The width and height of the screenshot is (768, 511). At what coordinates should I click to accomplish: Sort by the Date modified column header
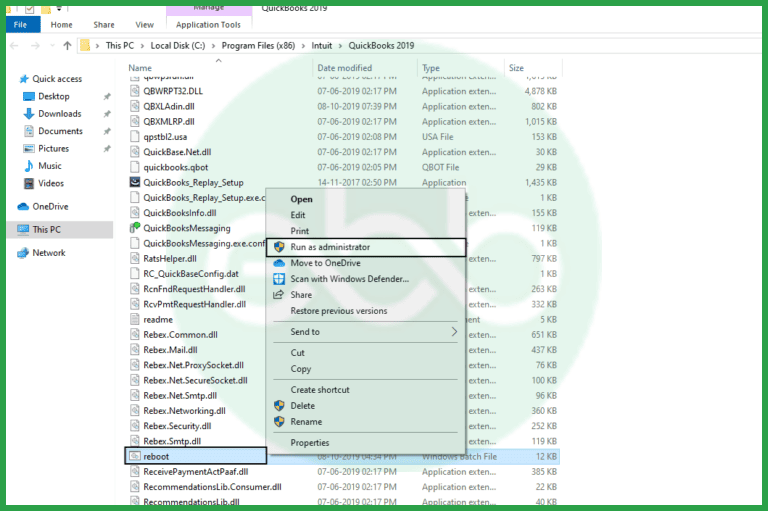[x=344, y=68]
